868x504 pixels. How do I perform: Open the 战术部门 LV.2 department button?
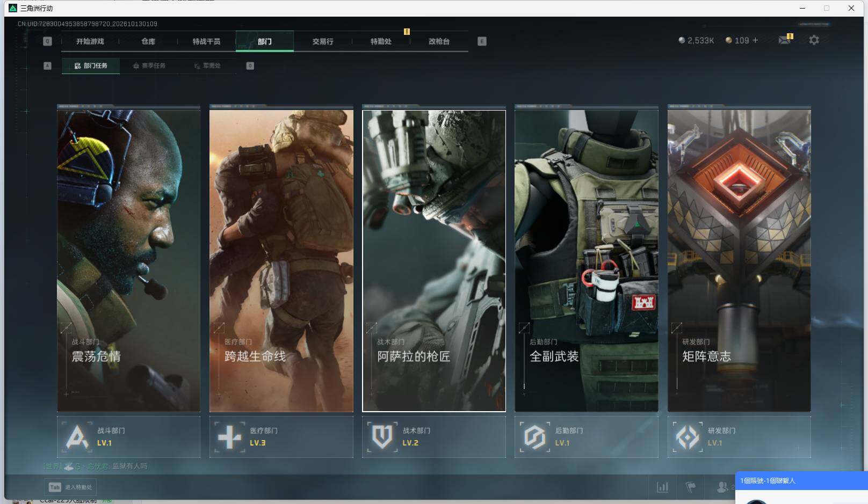[434, 437]
